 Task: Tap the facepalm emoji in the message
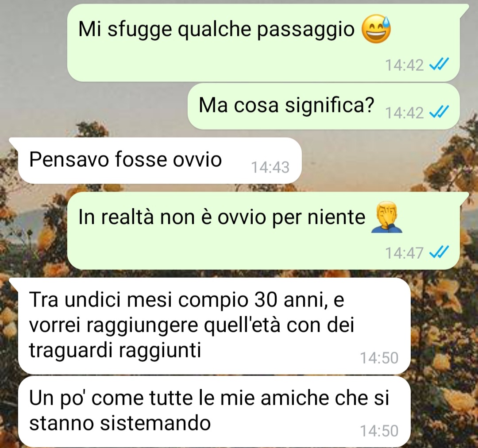(x=386, y=217)
